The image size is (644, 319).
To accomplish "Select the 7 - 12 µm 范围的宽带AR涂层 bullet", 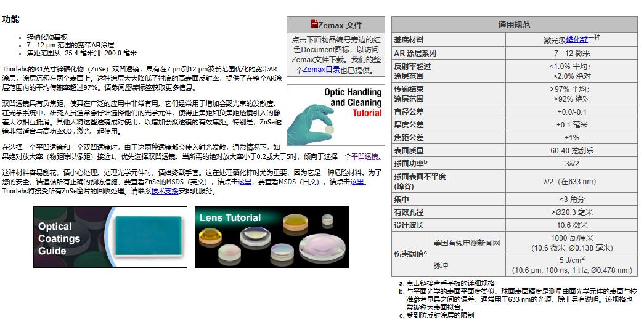I will [71, 45].
